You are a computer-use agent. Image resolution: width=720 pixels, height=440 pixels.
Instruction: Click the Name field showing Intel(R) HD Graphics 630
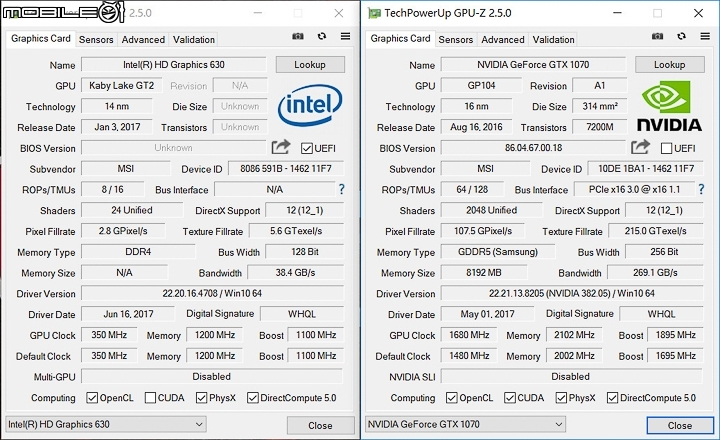click(174, 65)
